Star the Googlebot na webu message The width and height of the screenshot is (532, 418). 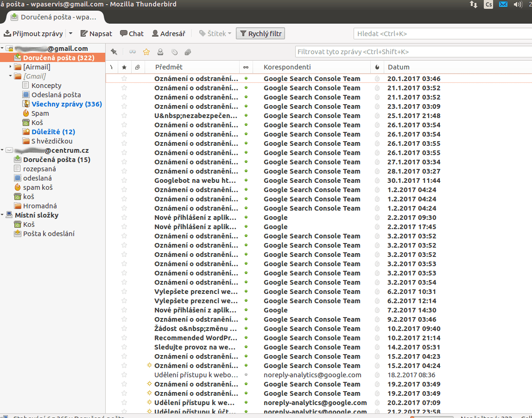tap(124, 181)
